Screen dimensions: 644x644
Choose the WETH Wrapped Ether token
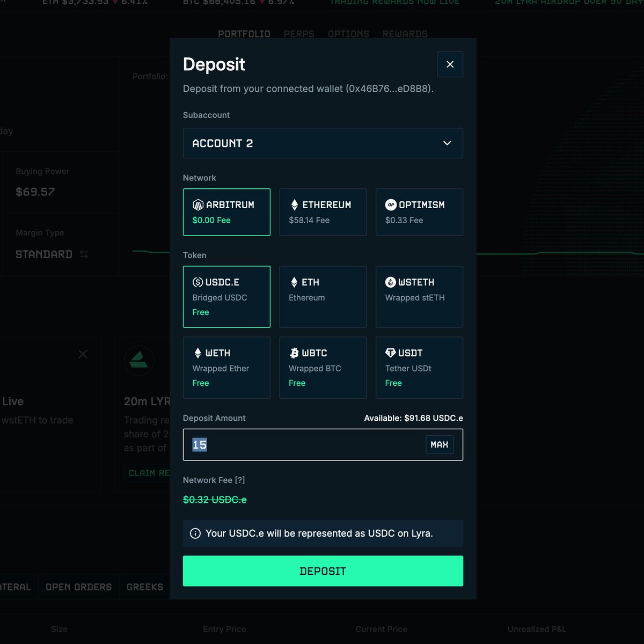[226, 368]
